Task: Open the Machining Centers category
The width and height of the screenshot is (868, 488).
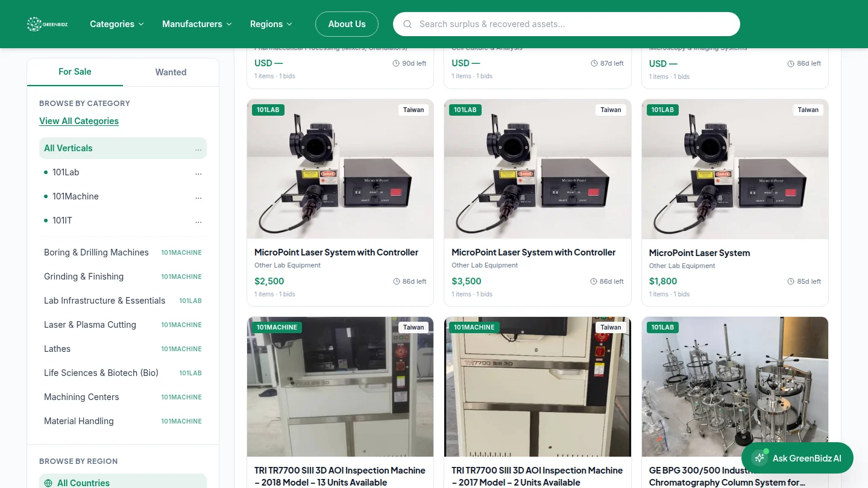Action: pos(123,397)
